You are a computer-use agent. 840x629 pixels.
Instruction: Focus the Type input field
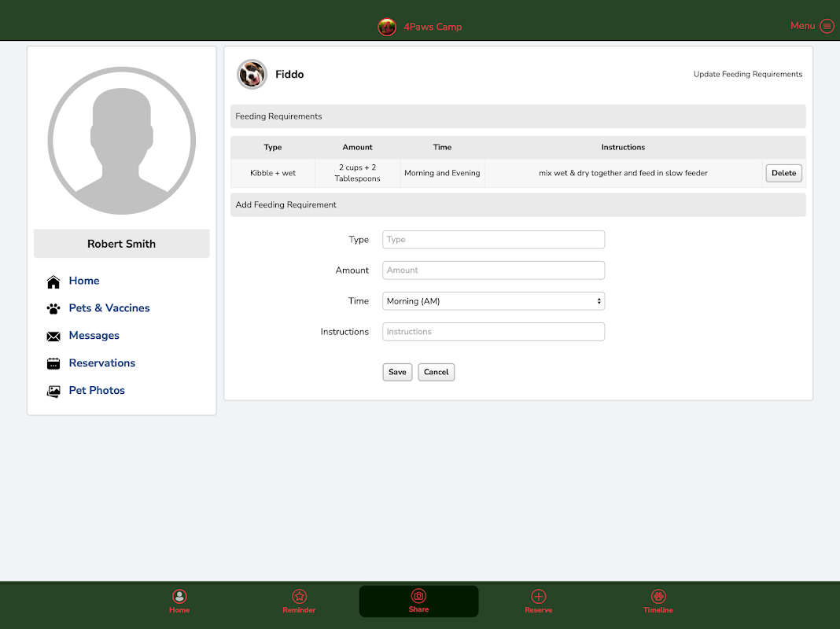coord(493,239)
